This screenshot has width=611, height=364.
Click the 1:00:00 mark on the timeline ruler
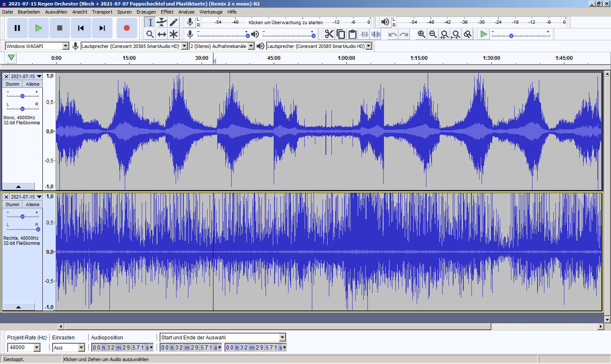[x=346, y=59]
